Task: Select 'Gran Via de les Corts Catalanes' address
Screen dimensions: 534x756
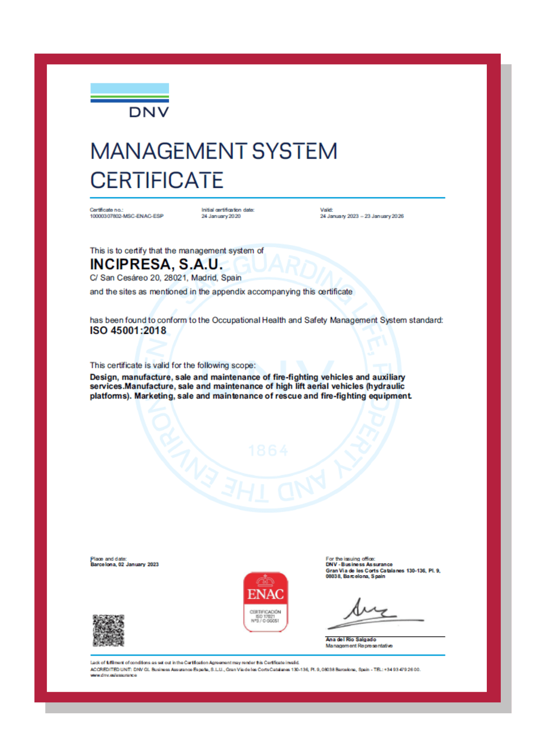Action: (x=383, y=571)
